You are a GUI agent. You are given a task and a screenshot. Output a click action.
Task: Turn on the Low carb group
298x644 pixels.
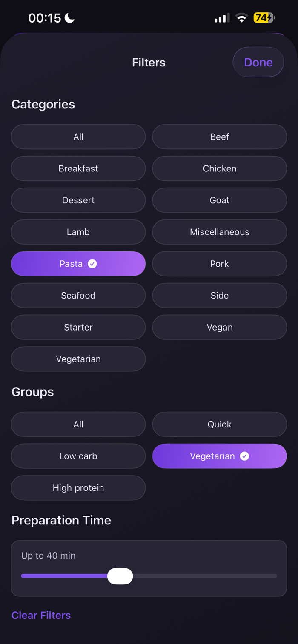[x=78, y=456]
